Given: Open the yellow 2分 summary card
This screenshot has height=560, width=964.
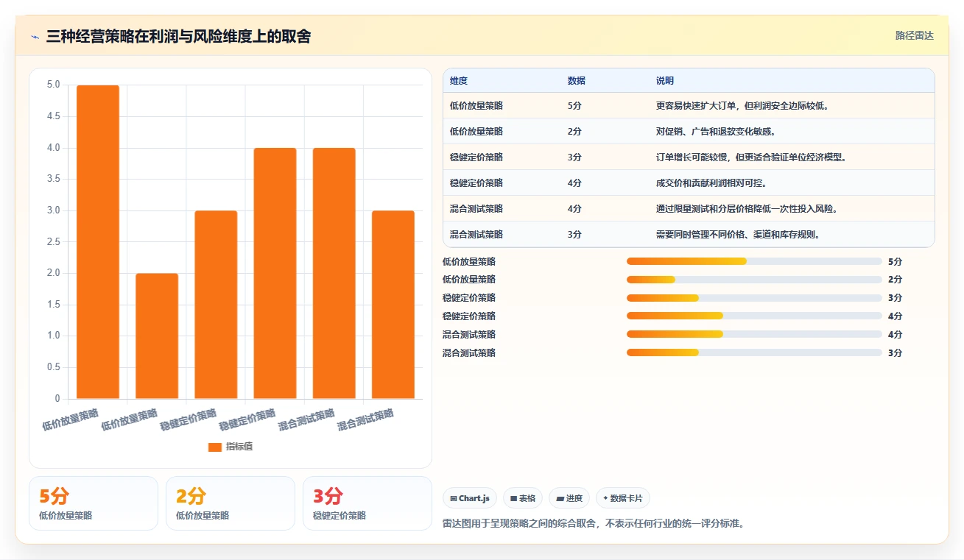Looking at the screenshot, I should pyautogui.click(x=231, y=503).
